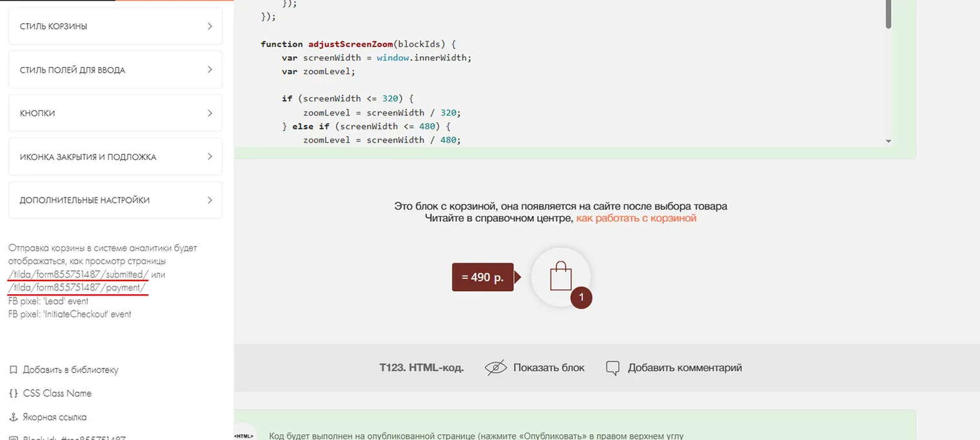The image size is (980, 440).
Task: Expand the СТИЛЬ ПОЛЕЙ ДЛЯ ВВОДА section
Action: tap(115, 70)
